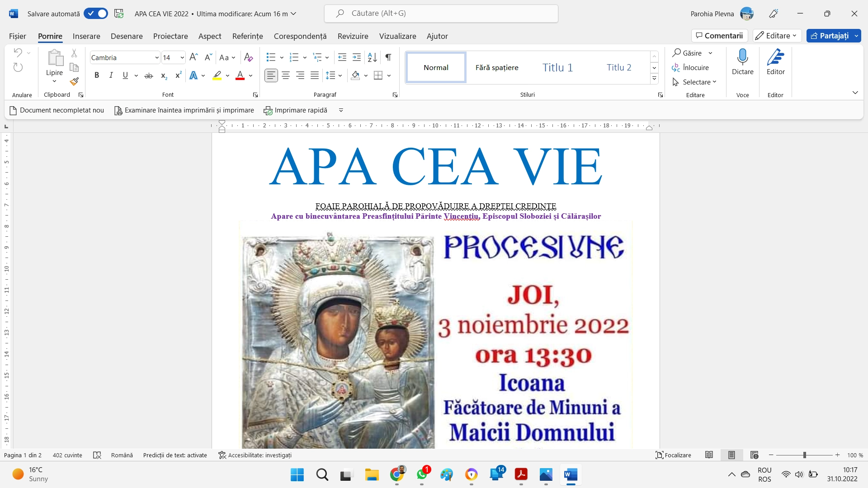Open the Revizuire tab

point(353,36)
